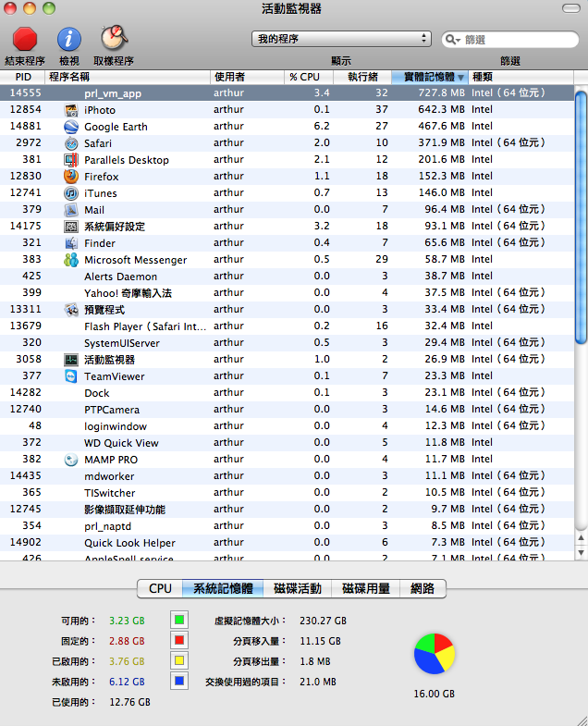Click the yellow 已啟用的 color swatch
588x726 pixels.
179,660
